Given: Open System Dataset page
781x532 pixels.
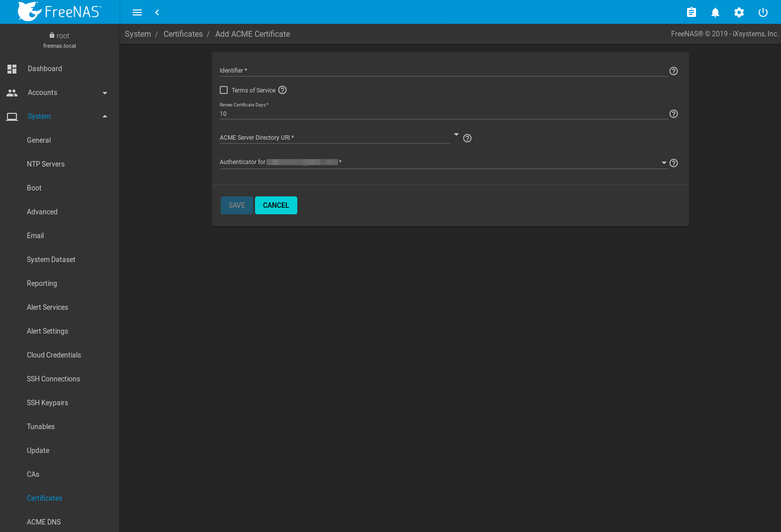Looking at the screenshot, I should click(x=51, y=260).
